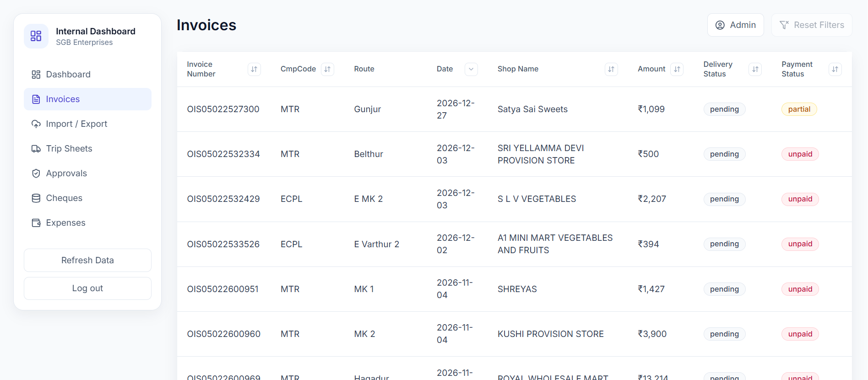Screen dimensions: 868x380
Task: Click the Route column header
Action: [364, 69]
